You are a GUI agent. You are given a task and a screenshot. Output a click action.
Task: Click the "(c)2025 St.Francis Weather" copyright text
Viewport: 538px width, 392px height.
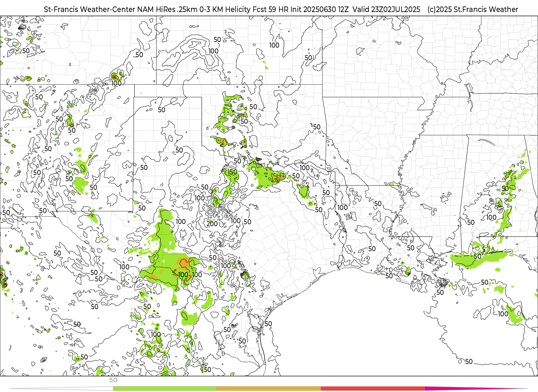pos(473,10)
